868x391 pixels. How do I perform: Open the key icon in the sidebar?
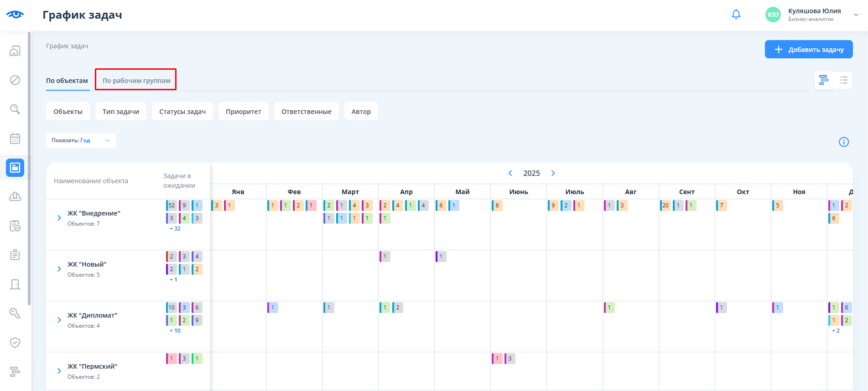click(x=15, y=314)
